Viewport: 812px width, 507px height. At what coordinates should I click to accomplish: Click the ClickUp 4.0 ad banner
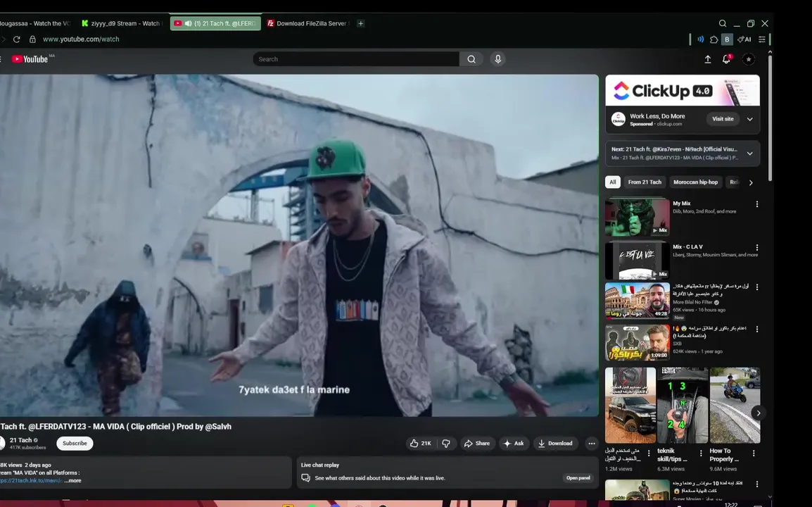click(683, 90)
